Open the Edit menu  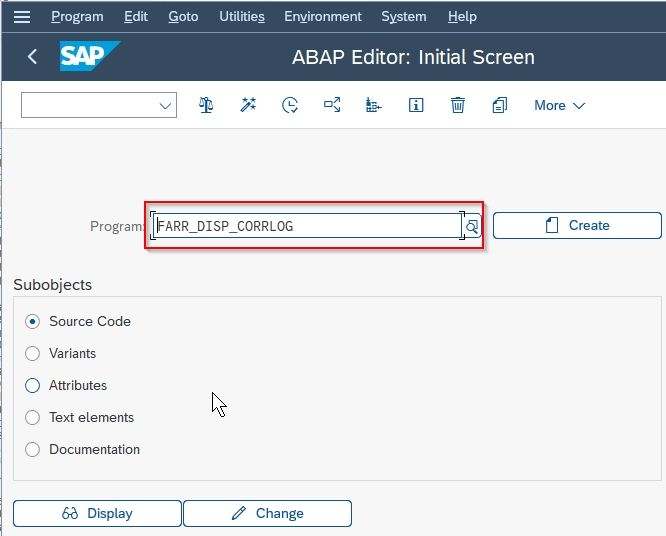pos(136,17)
